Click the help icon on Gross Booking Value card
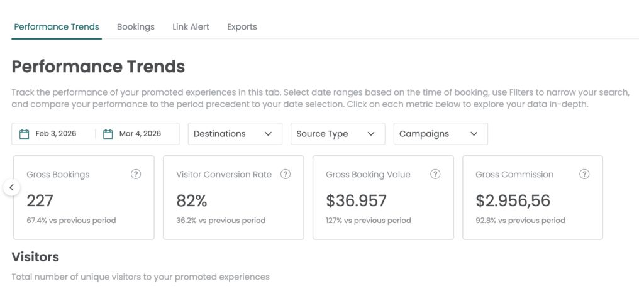Viewport: 644px width, 296px height. [x=435, y=174]
